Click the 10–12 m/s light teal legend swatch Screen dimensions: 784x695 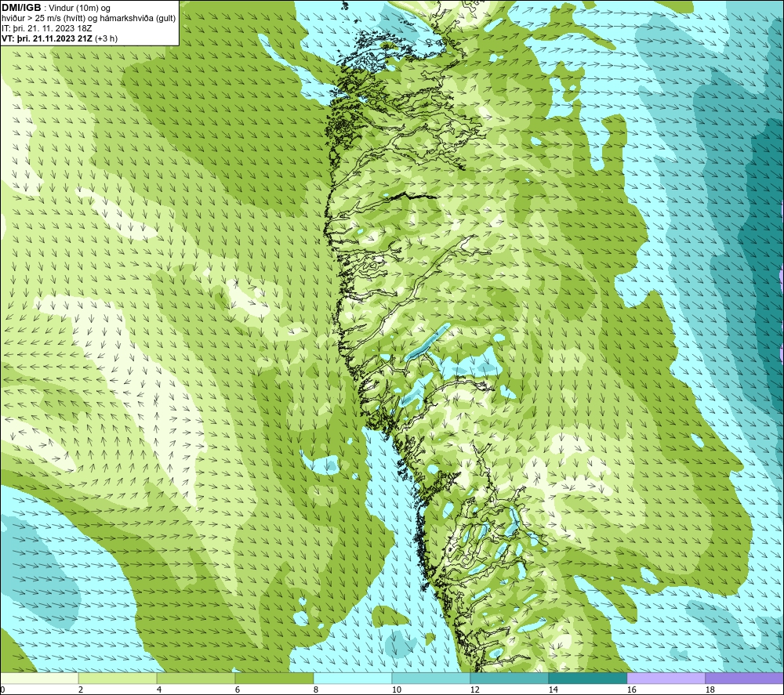coord(431,678)
